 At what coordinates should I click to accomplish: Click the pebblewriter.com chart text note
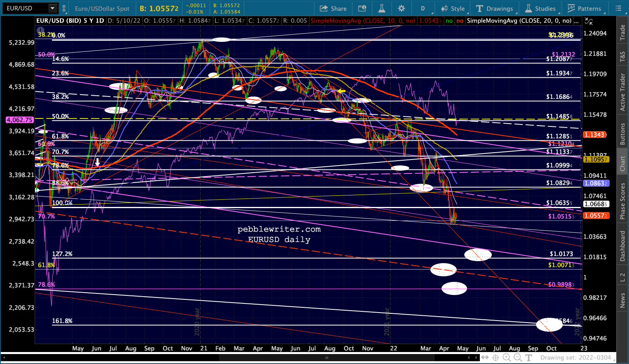click(279, 229)
